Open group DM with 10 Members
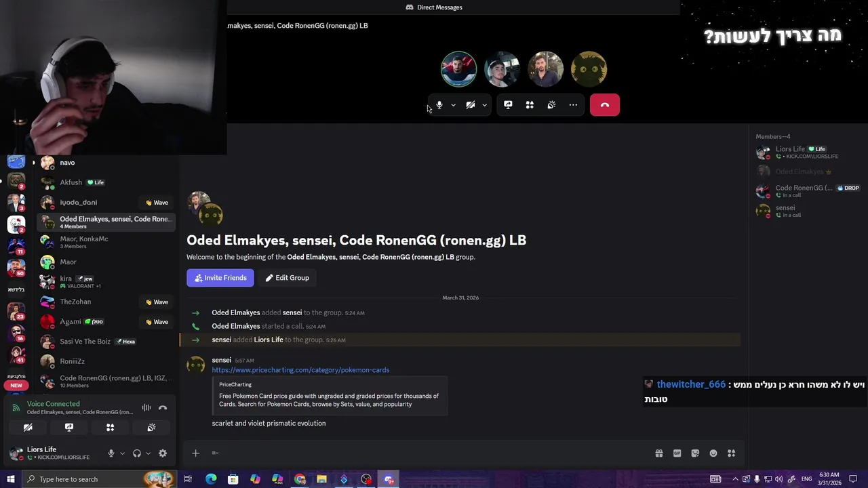 (x=106, y=381)
